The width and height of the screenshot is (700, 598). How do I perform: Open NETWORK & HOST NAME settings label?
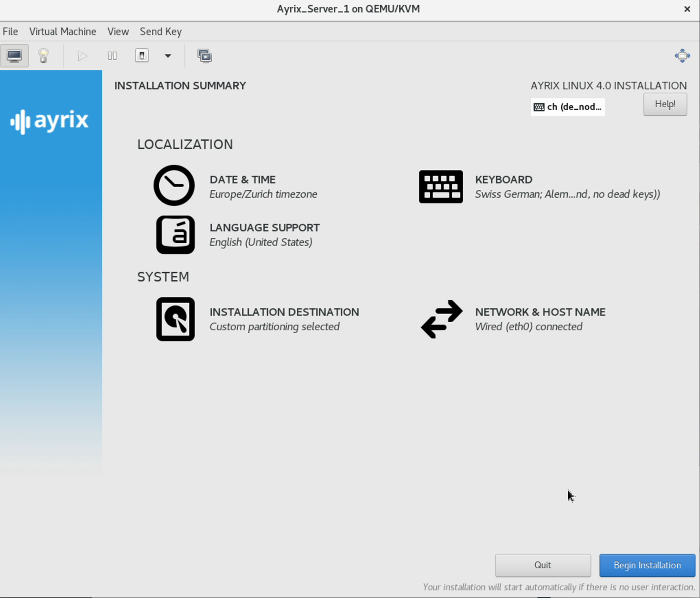[x=540, y=312]
